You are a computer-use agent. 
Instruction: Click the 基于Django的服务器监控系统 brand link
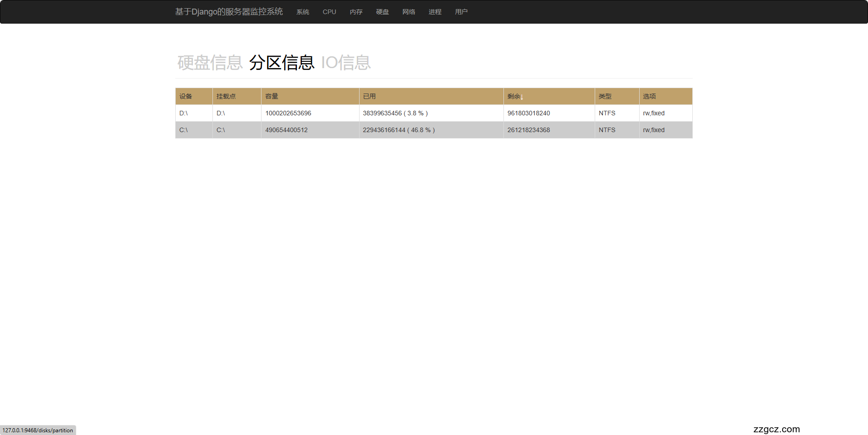click(229, 12)
